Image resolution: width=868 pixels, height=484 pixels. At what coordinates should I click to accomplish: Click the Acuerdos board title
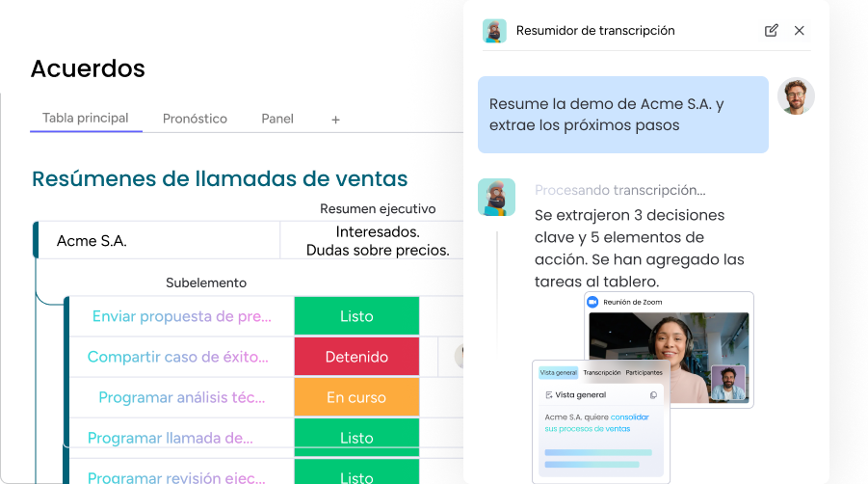pyautogui.click(x=88, y=68)
